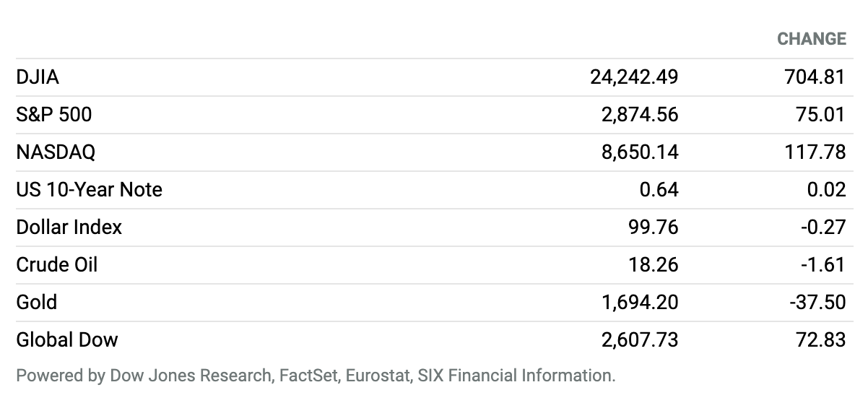Open the US 10-Year Note entry
The image size is (868, 416).
click(90, 189)
